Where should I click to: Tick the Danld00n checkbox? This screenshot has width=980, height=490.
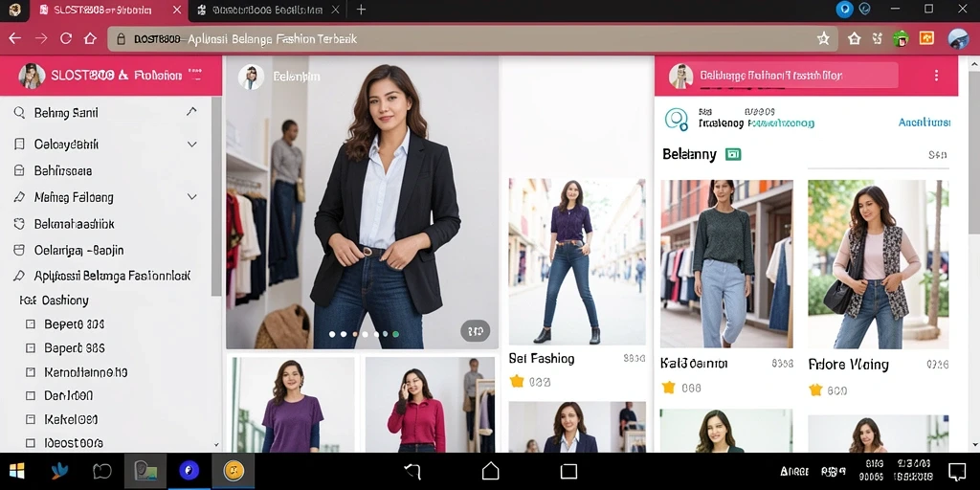[30, 395]
